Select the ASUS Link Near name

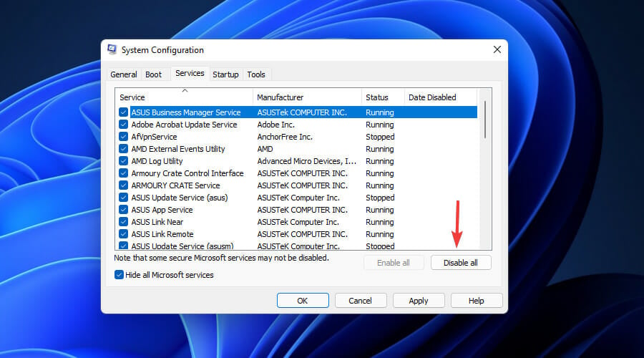tap(157, 222)
